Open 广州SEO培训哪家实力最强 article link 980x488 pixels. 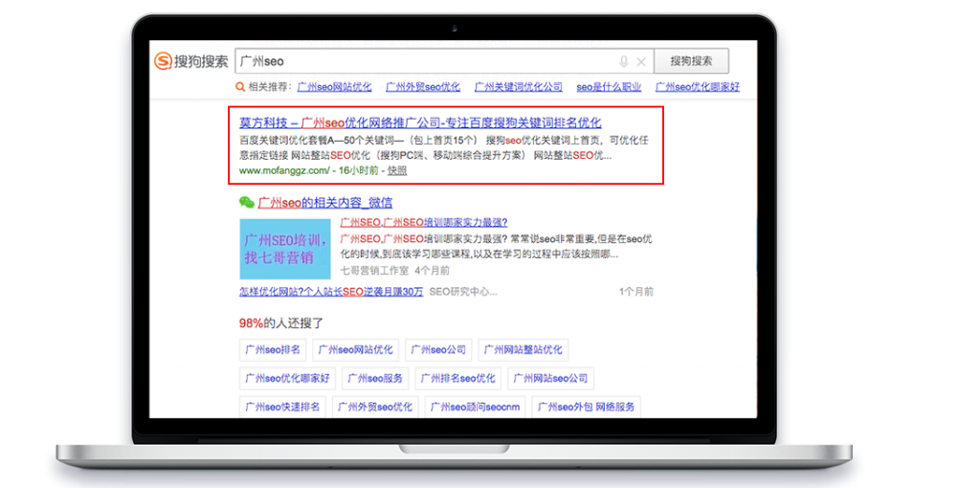click(x=424, y=222)
